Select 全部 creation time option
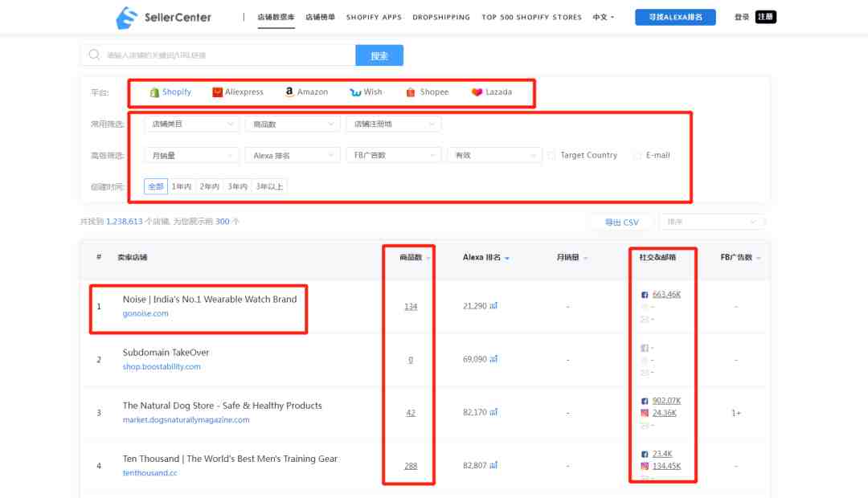868x498 pixels. (x=156, y=186)
